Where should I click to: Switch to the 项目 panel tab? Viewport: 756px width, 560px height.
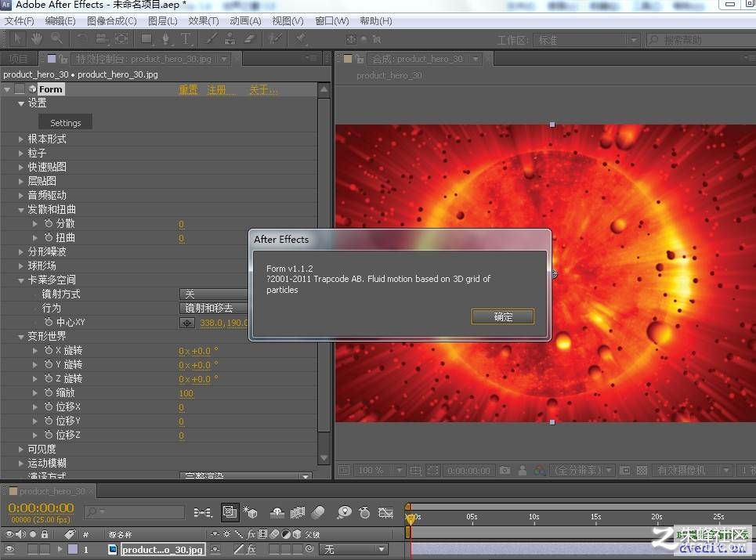[x=18, y=59]
